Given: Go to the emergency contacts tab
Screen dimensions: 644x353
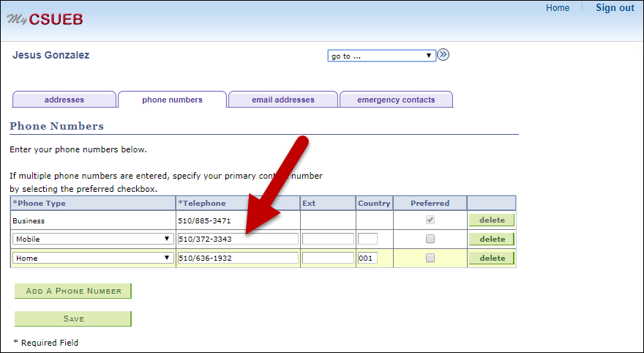Looking at the screenshot, I should (396, 100).
